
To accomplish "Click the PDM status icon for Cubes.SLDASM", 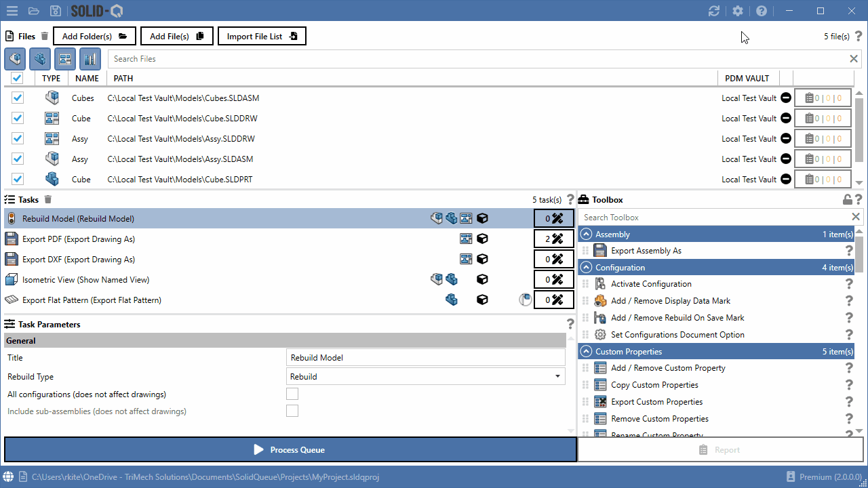I will [x=785, y=98].
